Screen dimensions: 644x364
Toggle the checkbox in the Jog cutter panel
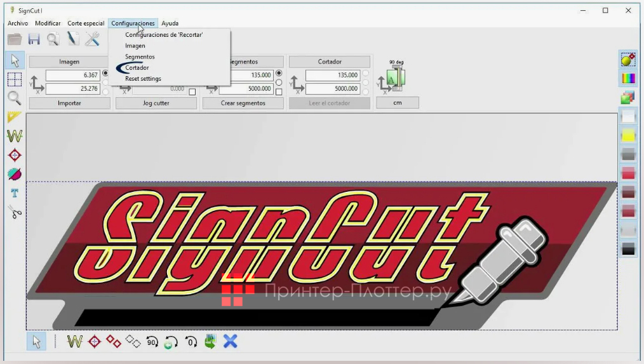[x=192, y=92]
